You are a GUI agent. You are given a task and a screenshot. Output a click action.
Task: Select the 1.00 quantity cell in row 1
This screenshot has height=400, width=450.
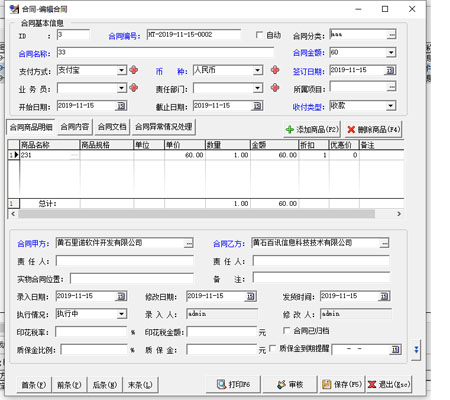coord(228,155)
